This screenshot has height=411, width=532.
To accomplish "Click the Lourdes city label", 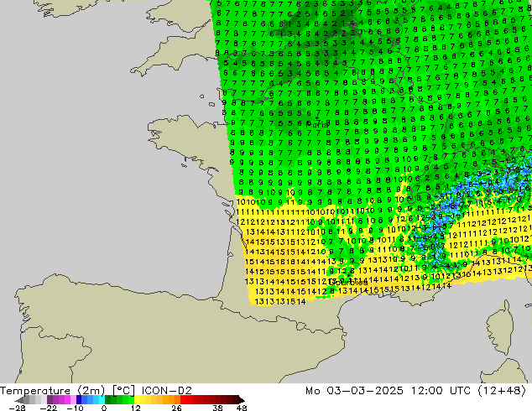I will 348,282.
